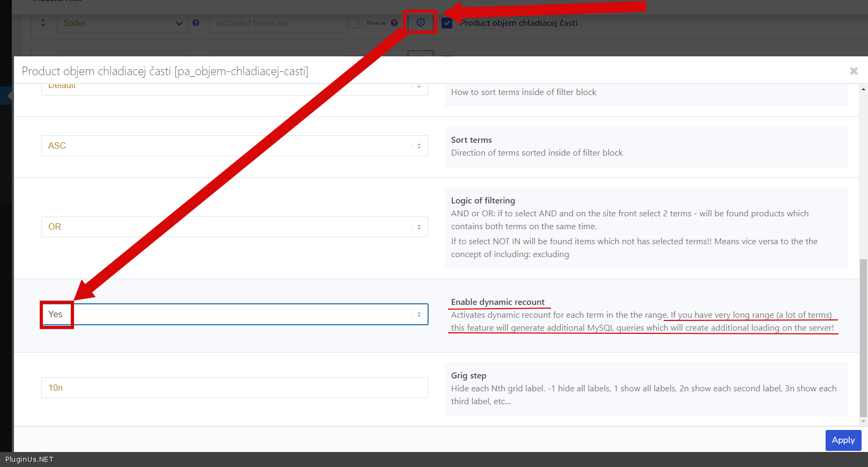The image size is (868, 467).
Task: Open partially visible Default sort dropdown
Action: point(234,88)
